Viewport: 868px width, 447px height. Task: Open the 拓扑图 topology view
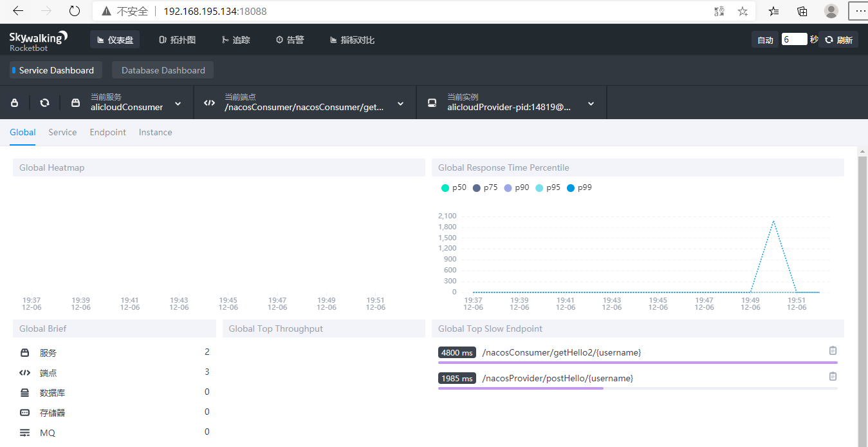point(178,39)
